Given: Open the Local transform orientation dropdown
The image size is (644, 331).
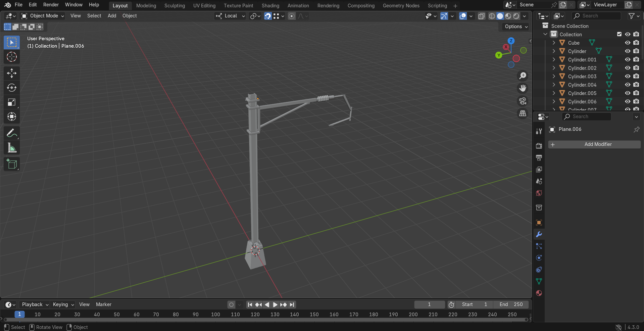Looking at the screenshot, I should tap(231, 16).
